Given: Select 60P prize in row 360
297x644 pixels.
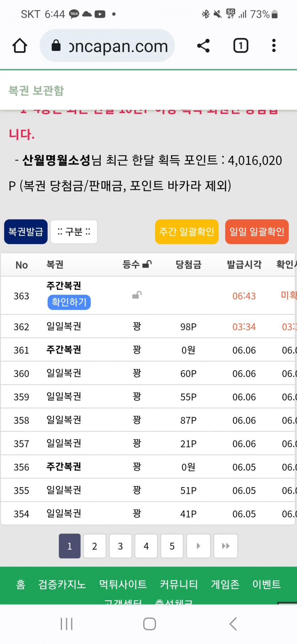Looking at the screenshot, I should tap(189, 374).
